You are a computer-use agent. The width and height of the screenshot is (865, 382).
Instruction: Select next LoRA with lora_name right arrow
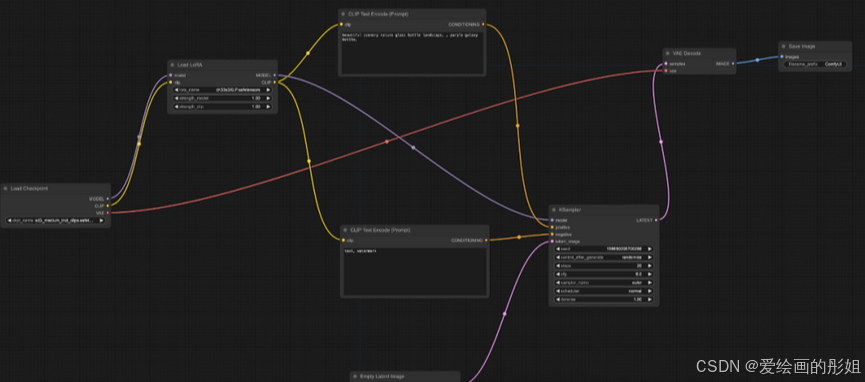click(269, 89)
